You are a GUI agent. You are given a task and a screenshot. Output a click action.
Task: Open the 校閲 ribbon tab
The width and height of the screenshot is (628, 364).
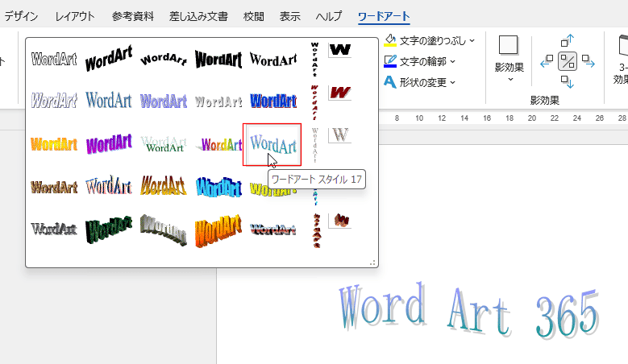(x=253, y=16)
